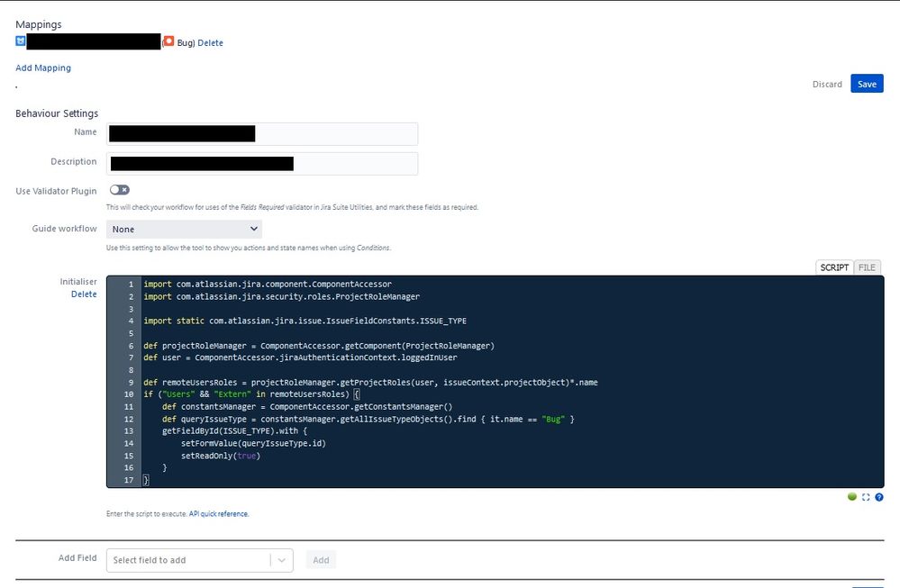Click the red Bug issue type icon

click(168, 41)
